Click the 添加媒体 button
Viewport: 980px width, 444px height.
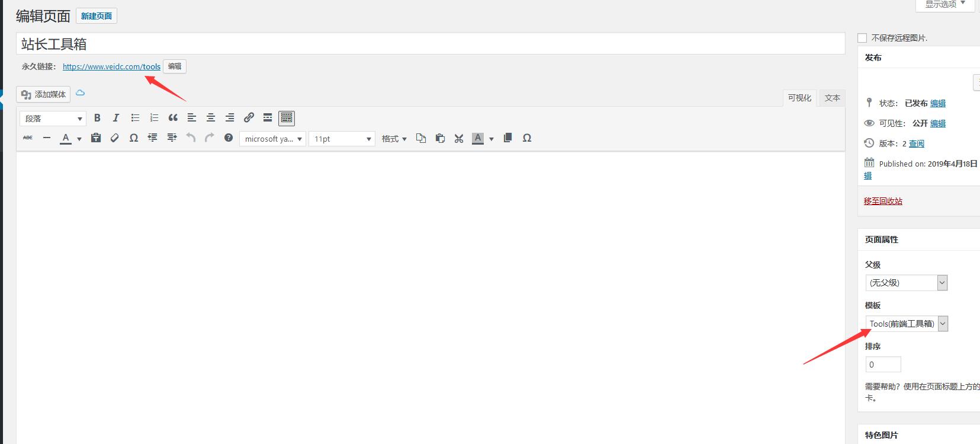[44, 94]
